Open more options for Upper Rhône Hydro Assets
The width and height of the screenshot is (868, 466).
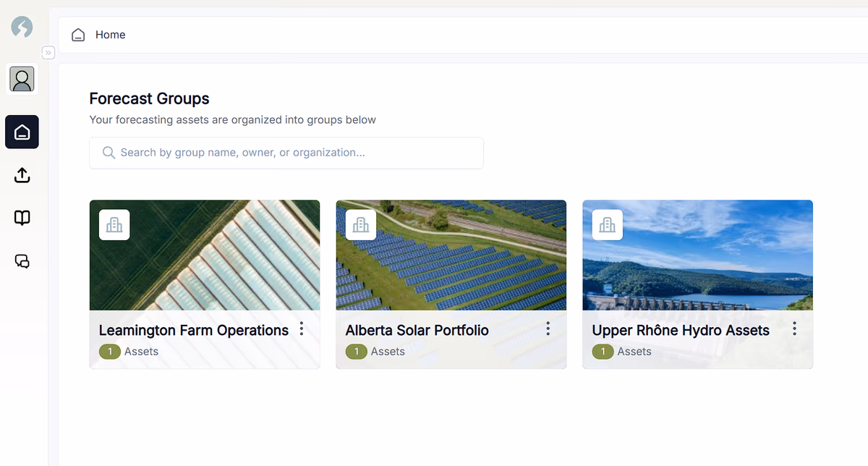[795, 329]
